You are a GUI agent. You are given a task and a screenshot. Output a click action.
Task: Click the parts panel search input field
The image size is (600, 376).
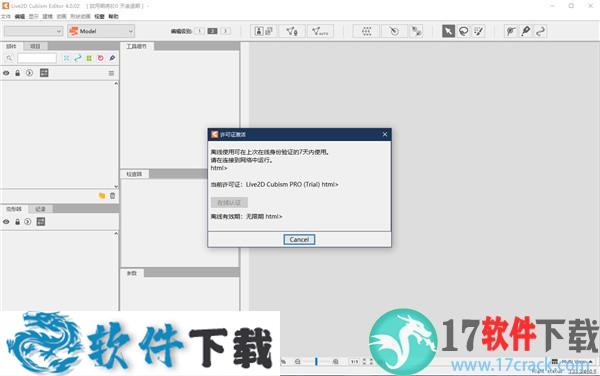(x=37, y=58)
